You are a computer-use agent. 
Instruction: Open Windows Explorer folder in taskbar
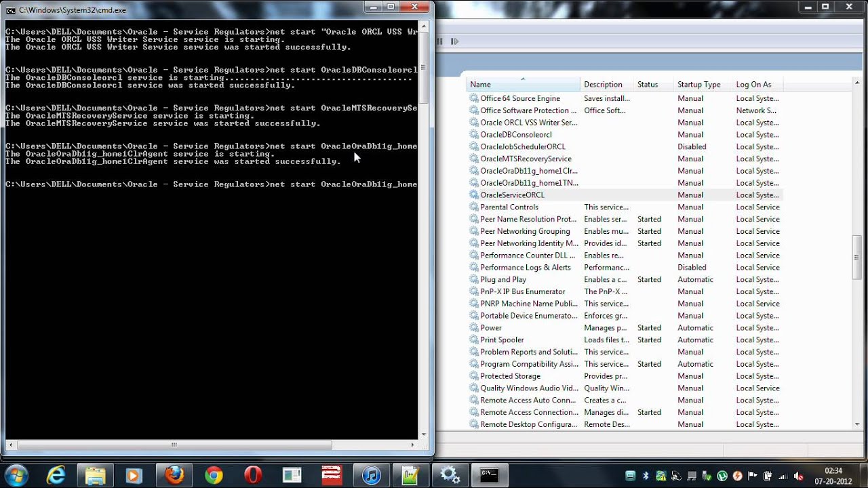tap(95, 475)
